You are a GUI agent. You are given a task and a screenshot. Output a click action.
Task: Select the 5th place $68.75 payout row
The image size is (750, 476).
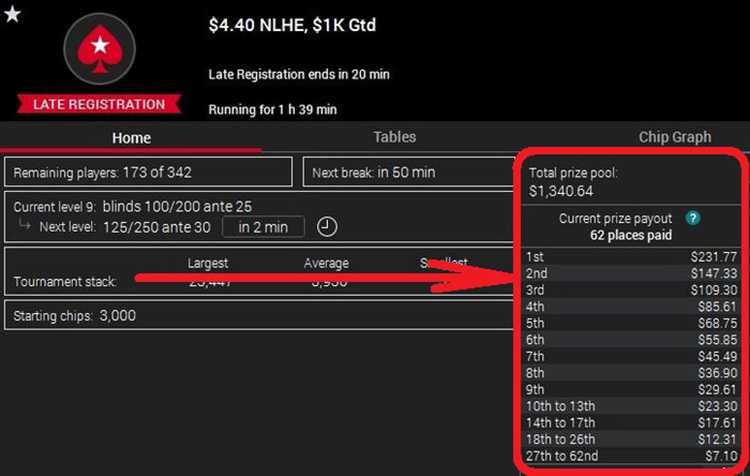pos(631,323)
